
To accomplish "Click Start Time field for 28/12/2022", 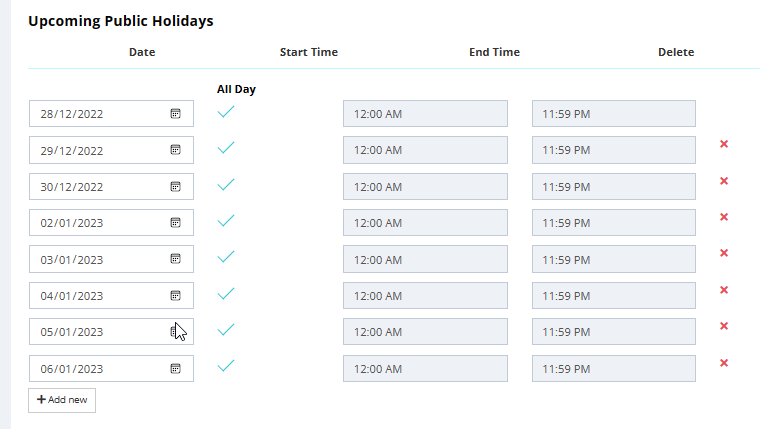I will tap(425, 114).
